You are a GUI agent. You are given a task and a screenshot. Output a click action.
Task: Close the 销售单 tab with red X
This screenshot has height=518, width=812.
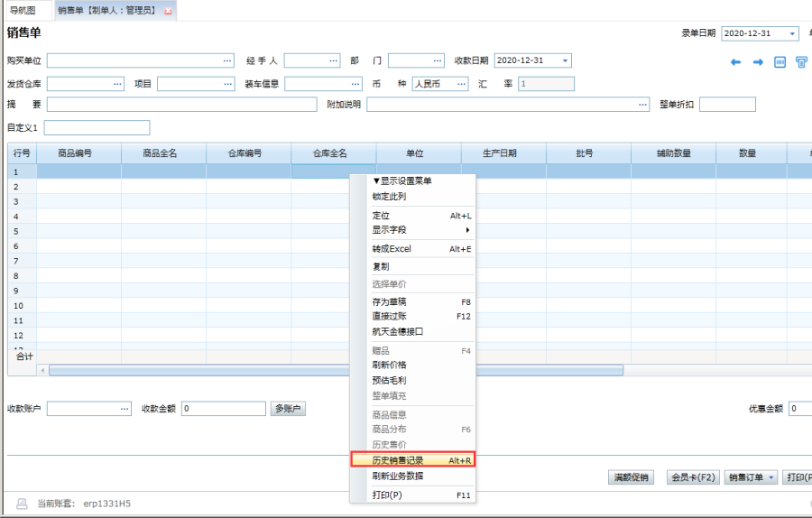pos(168,11)
